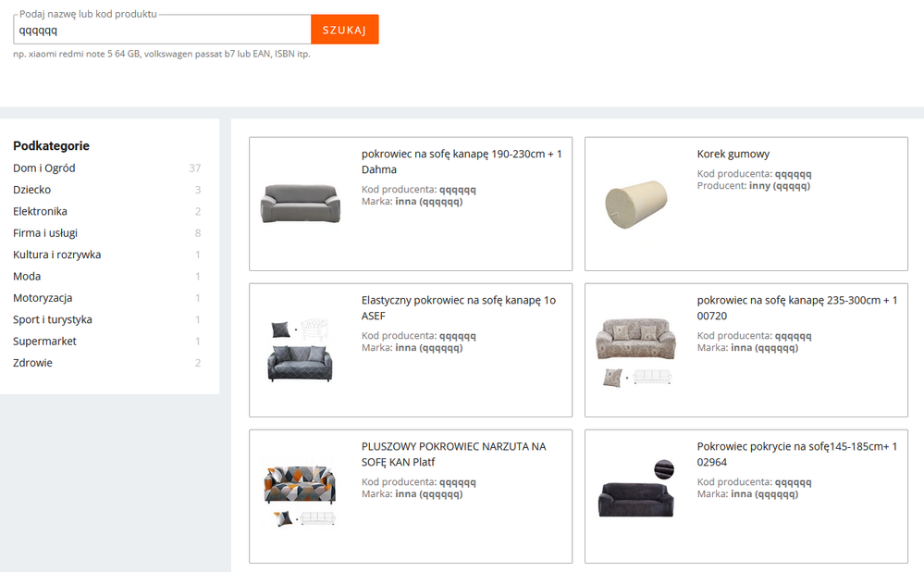
Task: Click the beige floral sofa cover image
Action: click(635, 350)
